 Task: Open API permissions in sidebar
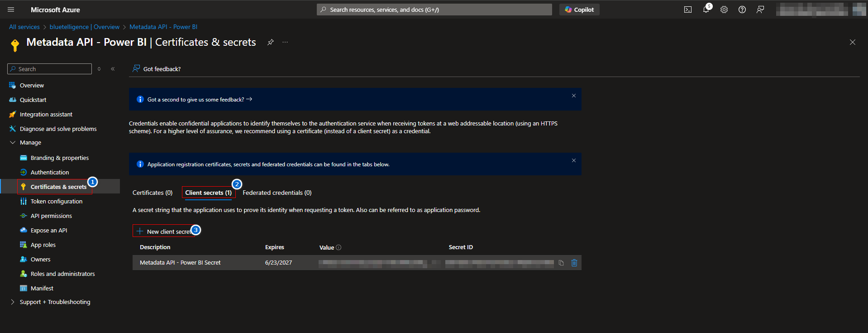(51, 216)
